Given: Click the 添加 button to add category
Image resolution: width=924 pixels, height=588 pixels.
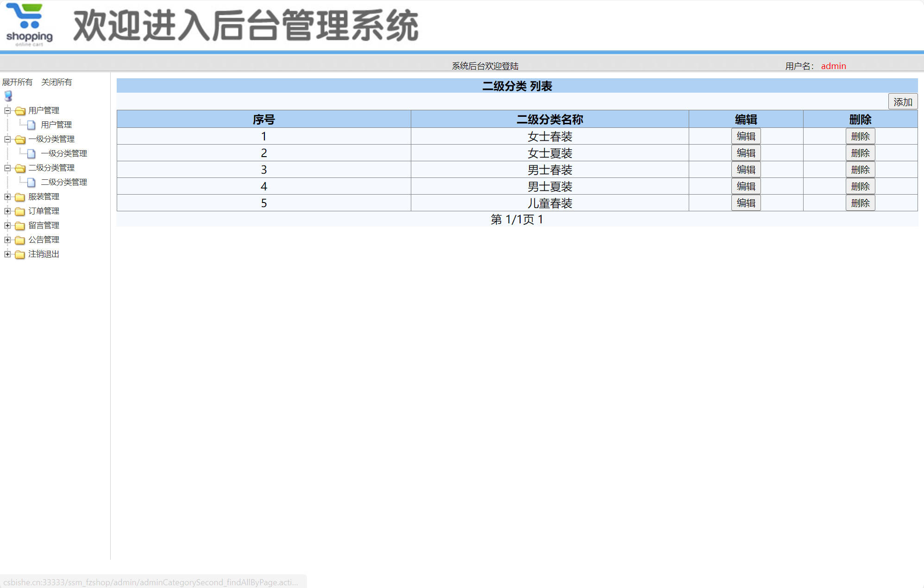Looking at the screenshot, I should pos(902,101).
